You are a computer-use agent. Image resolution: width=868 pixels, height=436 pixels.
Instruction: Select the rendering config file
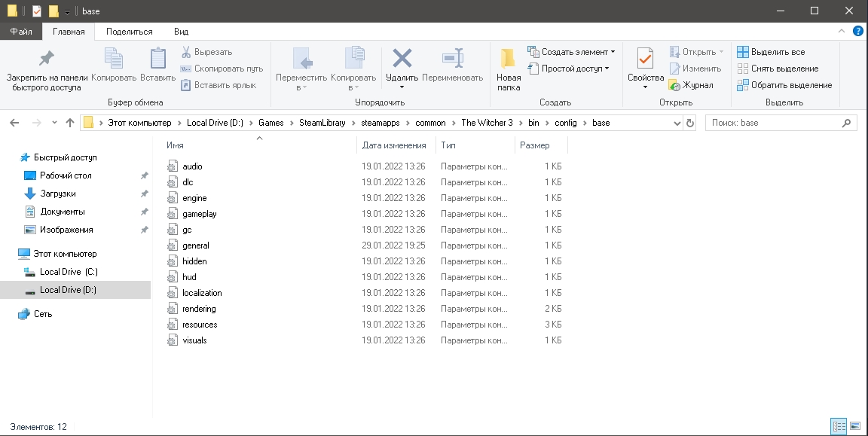[x=199, y=309]
